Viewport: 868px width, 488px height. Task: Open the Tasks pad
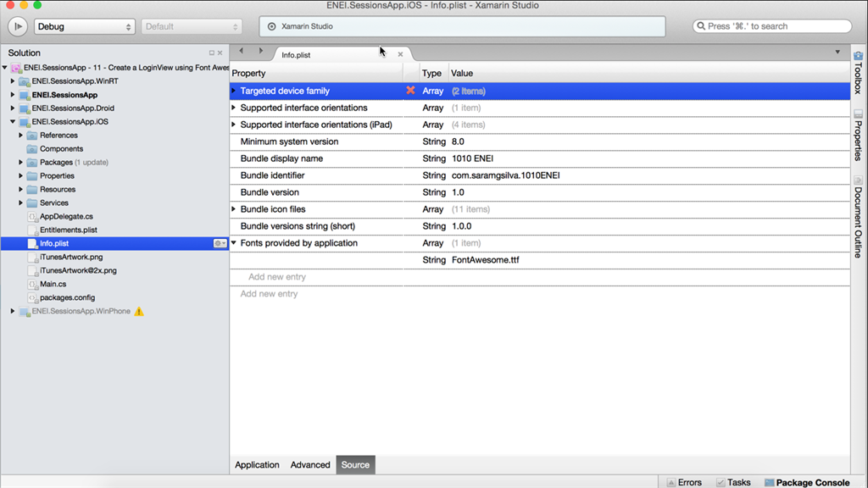[733, 482]
